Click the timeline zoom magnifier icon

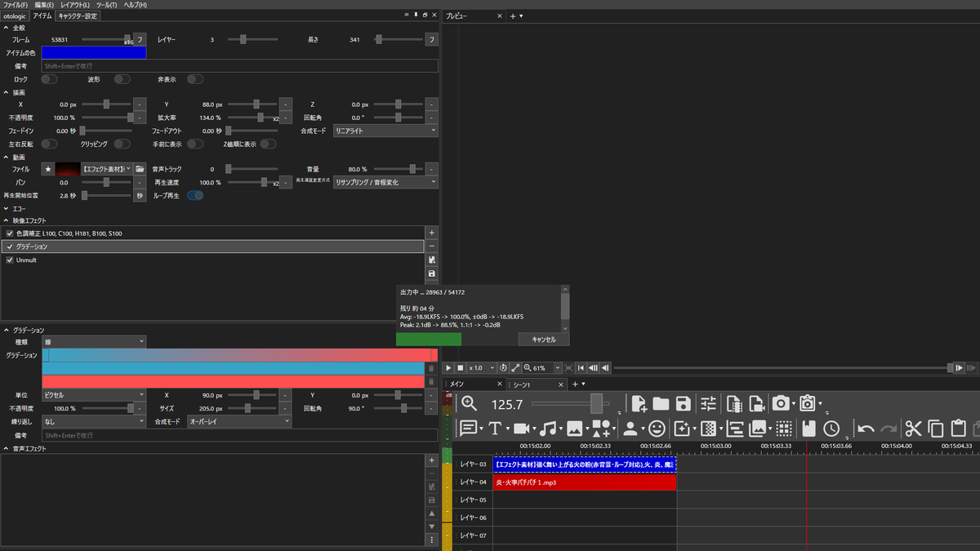point(469,403)
